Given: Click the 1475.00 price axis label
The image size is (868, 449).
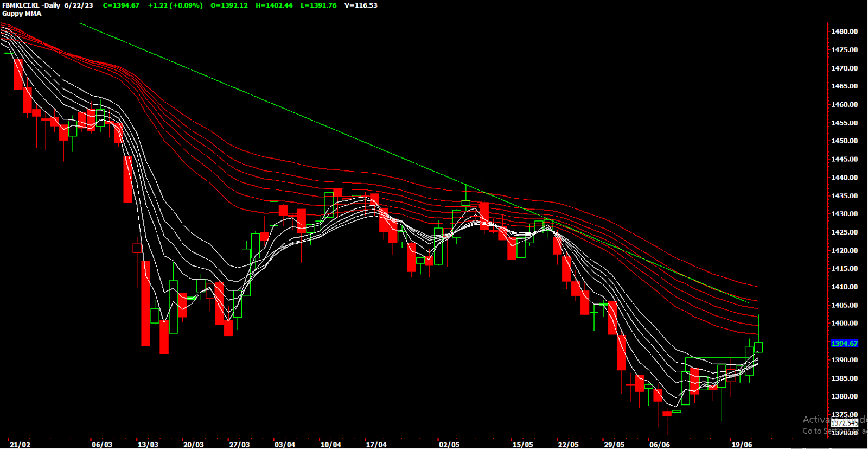Looking at the screenshot, I should [845, 50].
